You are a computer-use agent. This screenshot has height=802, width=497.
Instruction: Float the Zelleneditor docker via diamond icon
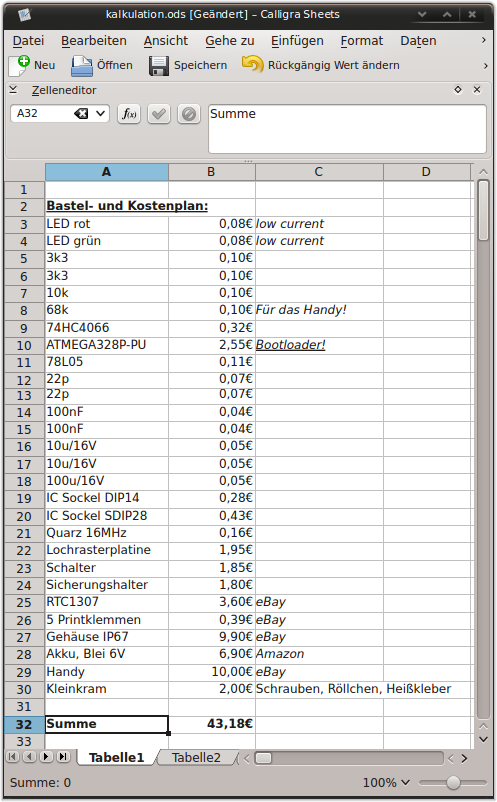[x=458, y=90]
